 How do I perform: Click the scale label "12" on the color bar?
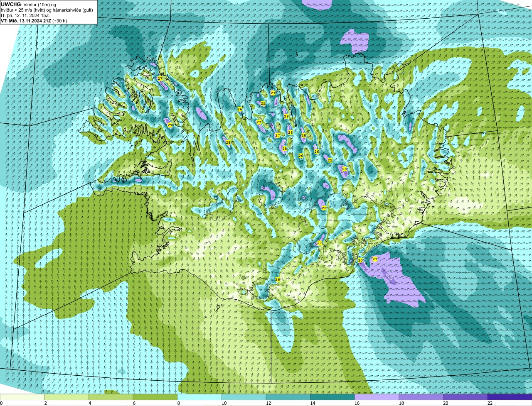pyautogui.click(x=268, y=403)
